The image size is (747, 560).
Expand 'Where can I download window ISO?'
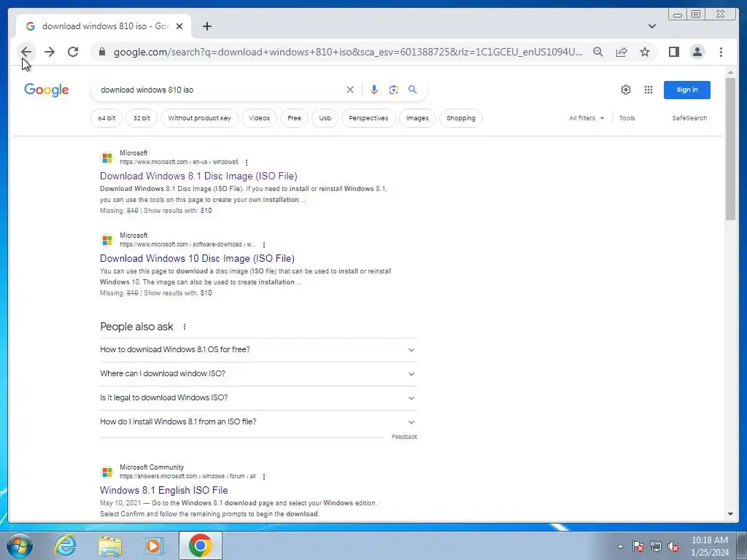tap(258, 374)
